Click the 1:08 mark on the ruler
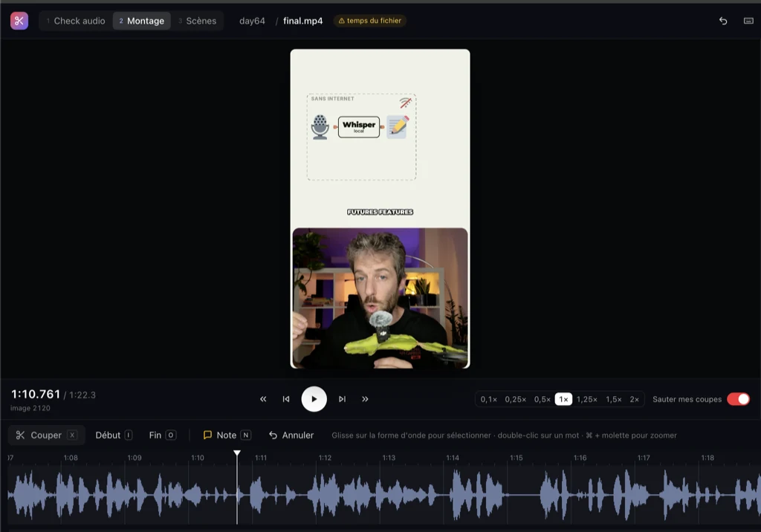761x532 pixels. 71,458
